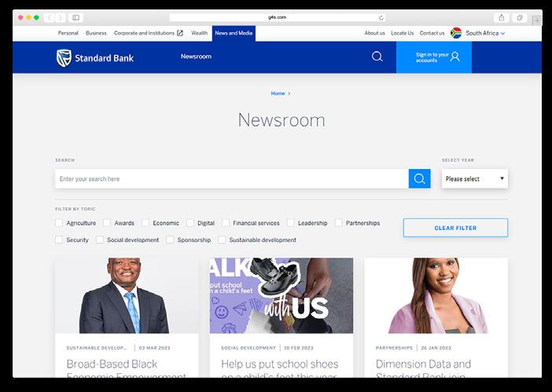552x392 pixels.
Task: Add a new tab with the plus button
Action: click(537, 20)
